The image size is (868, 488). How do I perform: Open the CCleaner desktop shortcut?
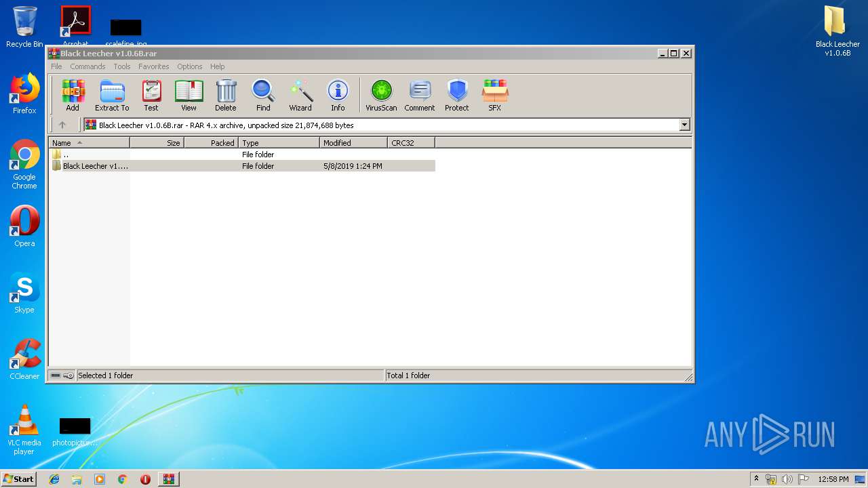coord(24,359)
